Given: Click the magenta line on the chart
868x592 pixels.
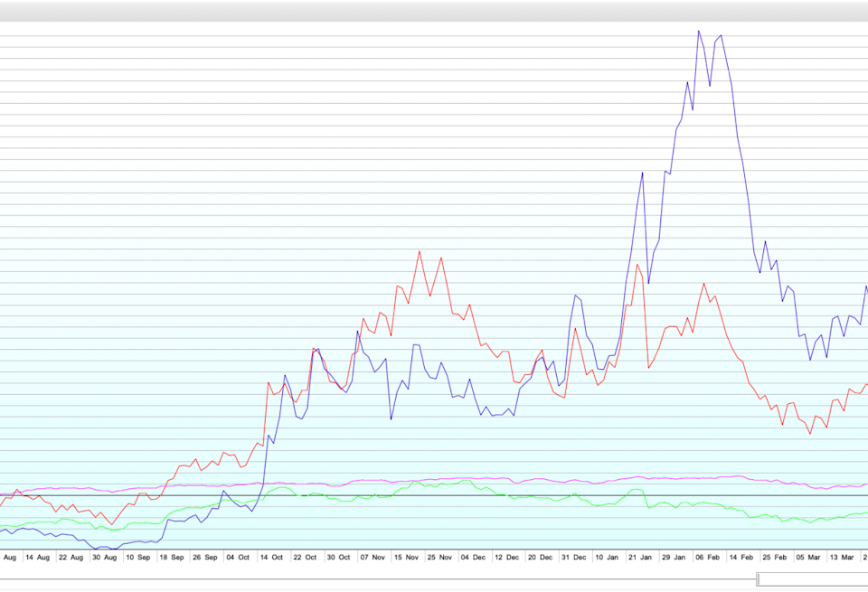Looking at the screenshot, I should pyautogui.click(x=542, y=479).
